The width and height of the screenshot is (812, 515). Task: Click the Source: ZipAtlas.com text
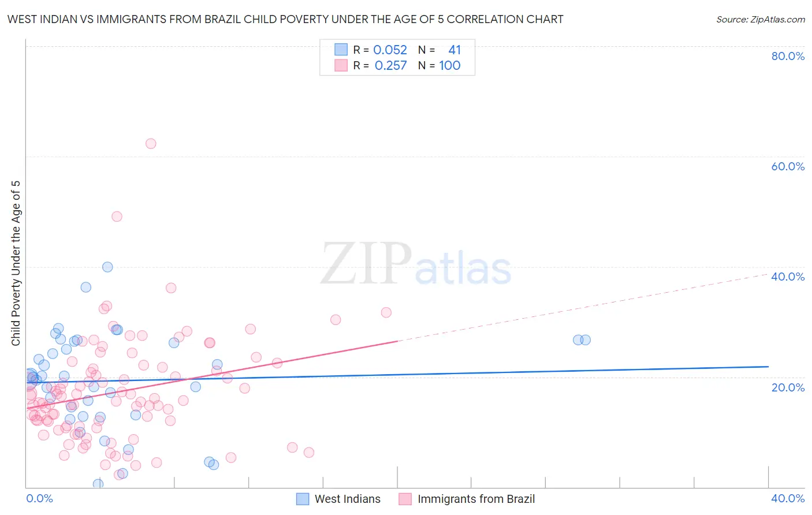[x=760, y=19]
